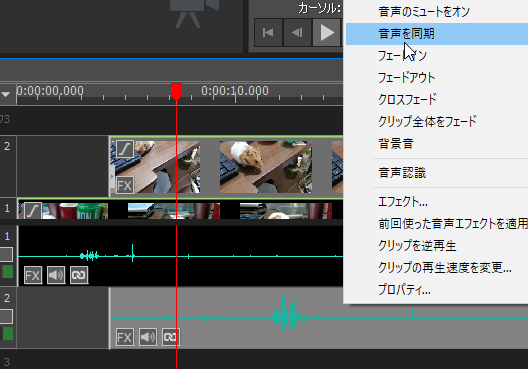This screenshot has width=528, height=369.
Task: Click hamster thumbnail on video track 2
Action: (266, 167)
